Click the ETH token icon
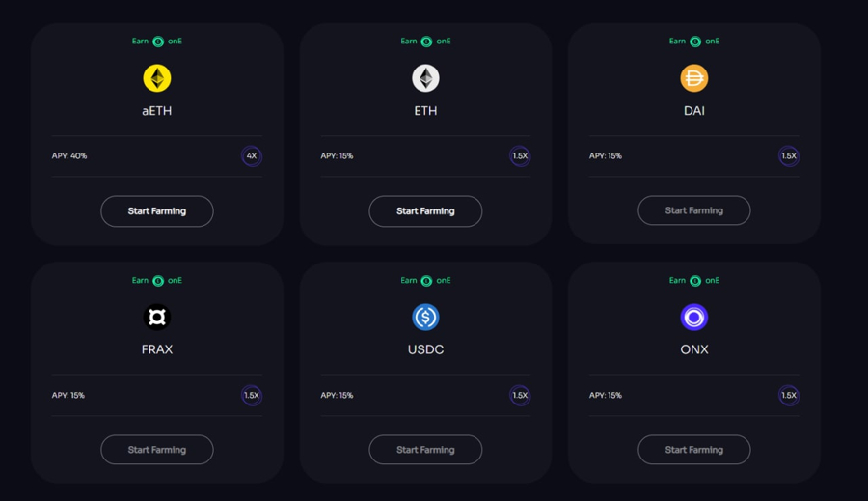The height and width of the screenshot is (501, 868). tap(425, 78)
